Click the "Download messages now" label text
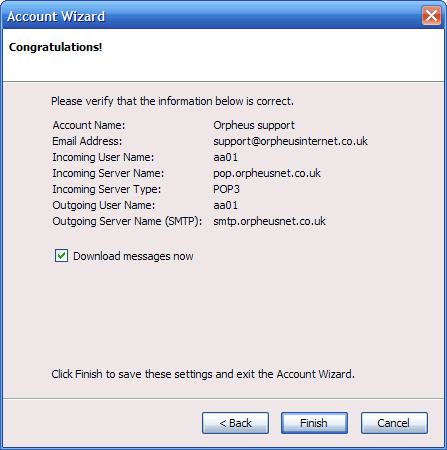This screenshot has width=447, height=450. 133,256
